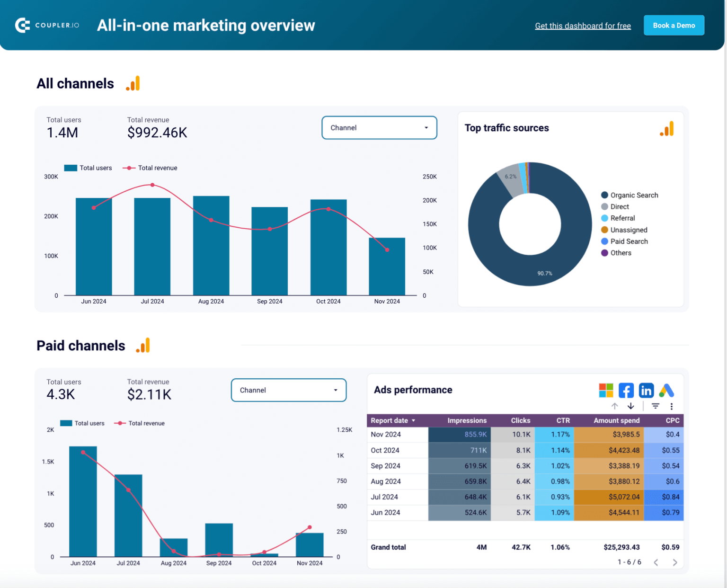Click the Coupler.io logo
Image resolution: width=727 pixels, height=588 pixels.
point(46,25)
